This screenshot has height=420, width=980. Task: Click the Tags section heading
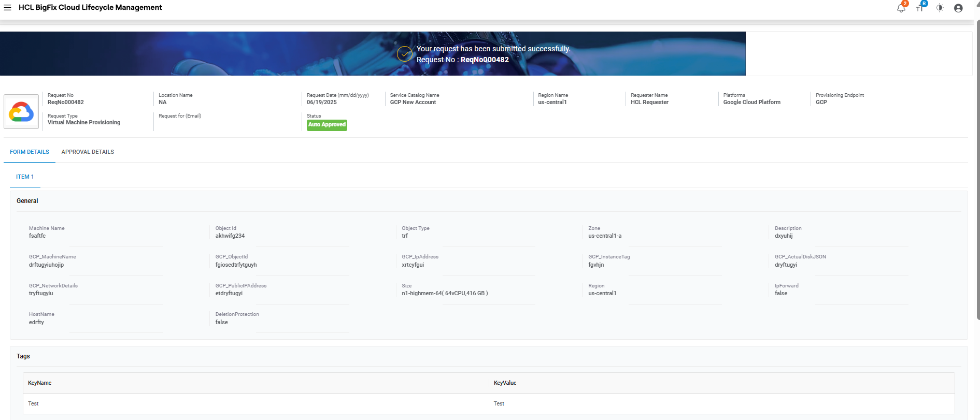coord(23,356)
